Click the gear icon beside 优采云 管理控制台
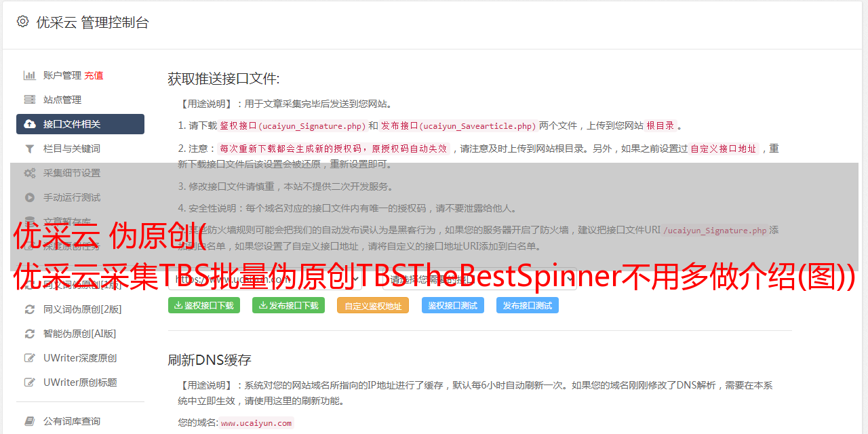This screenshot has height=434, width=868. 22,22
